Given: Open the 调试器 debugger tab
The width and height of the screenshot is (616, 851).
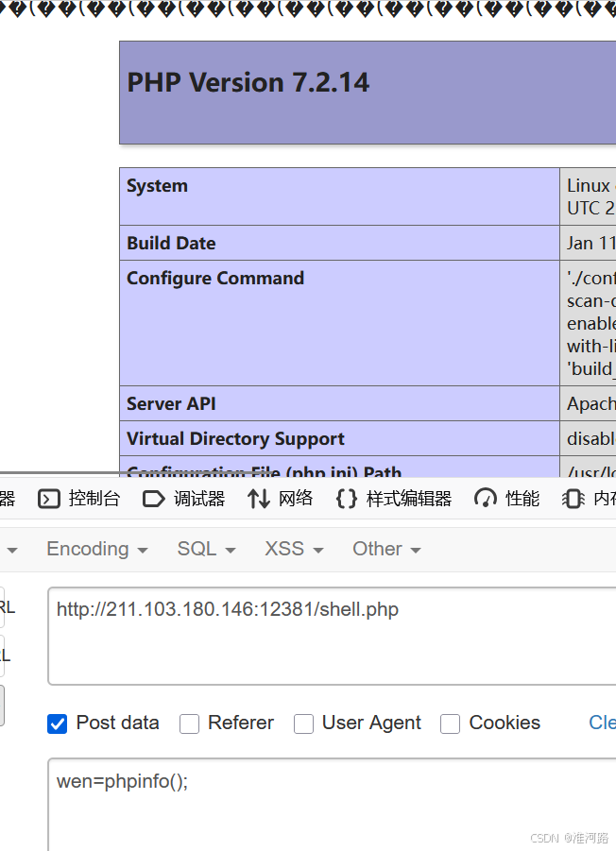Looking at the screenshot, I should click(x=184, y=498).
